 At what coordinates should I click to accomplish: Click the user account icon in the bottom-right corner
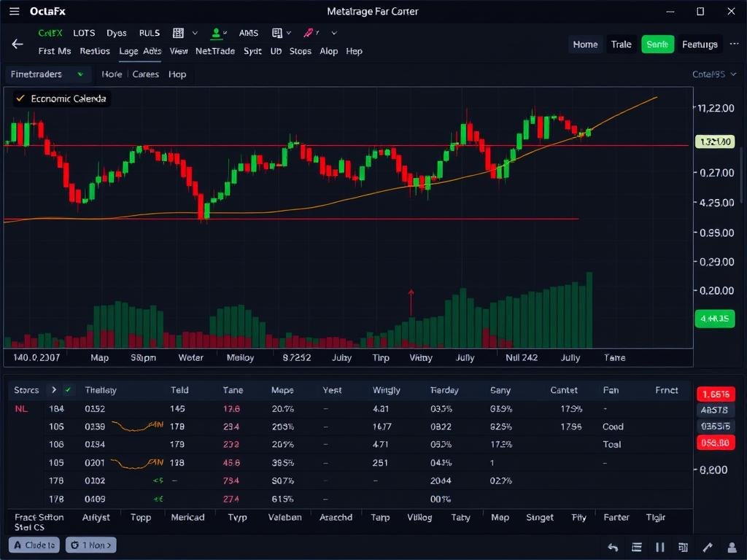pyautogui.click(x=731, y=547)
